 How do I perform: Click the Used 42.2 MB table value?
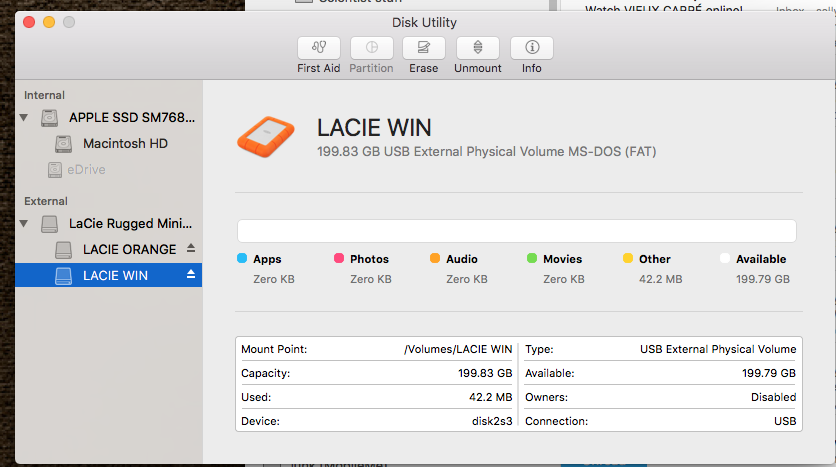(491, 397)
